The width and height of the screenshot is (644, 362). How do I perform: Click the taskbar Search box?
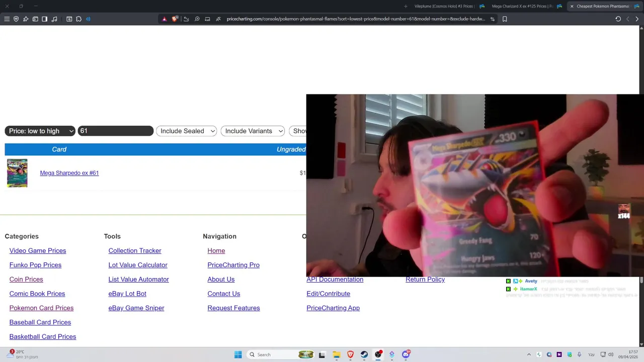[281, 354]
